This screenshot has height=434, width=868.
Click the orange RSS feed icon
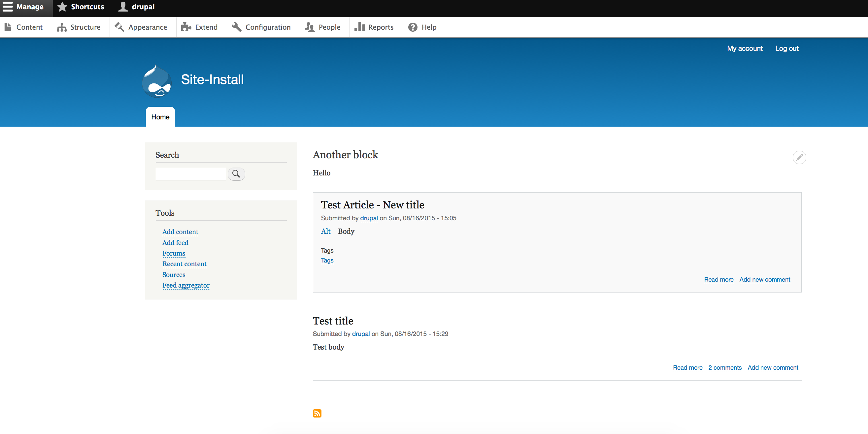point(317,414)
